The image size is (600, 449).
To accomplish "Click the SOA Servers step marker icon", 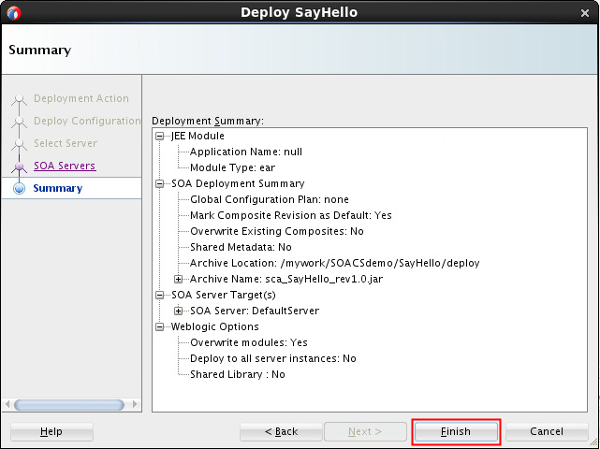I will [x=18, y=166].
